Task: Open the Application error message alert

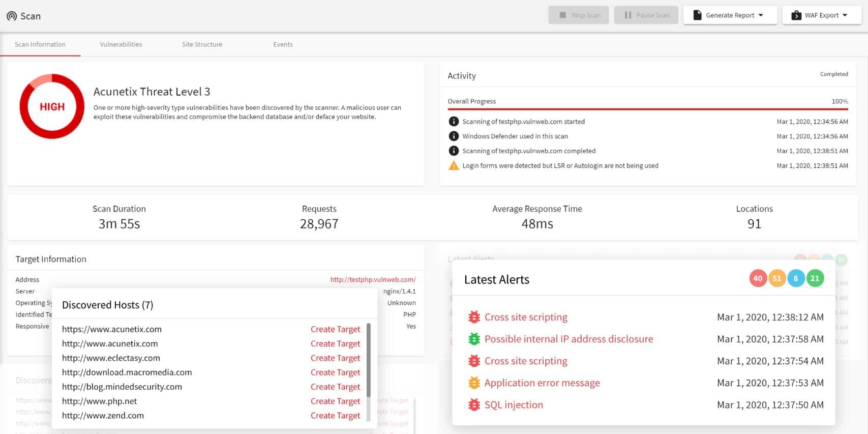Action: [x=542, y=383]
